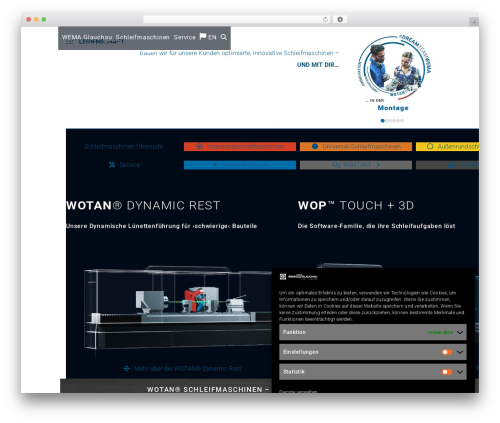Open the Service menu in top navigation

point(184,37)
